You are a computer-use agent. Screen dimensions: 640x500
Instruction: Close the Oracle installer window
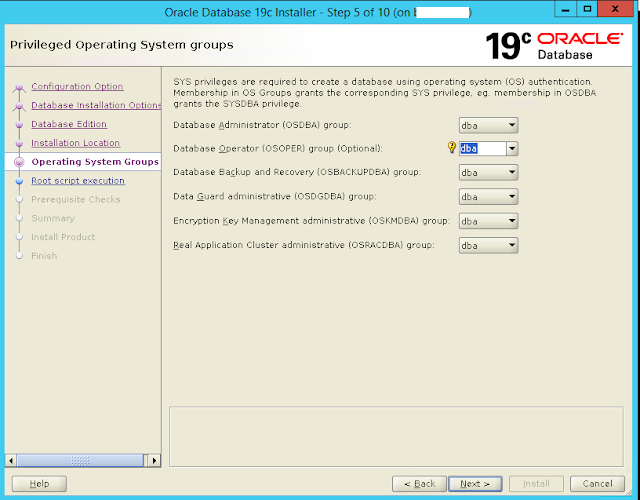(x=616, y=9)
